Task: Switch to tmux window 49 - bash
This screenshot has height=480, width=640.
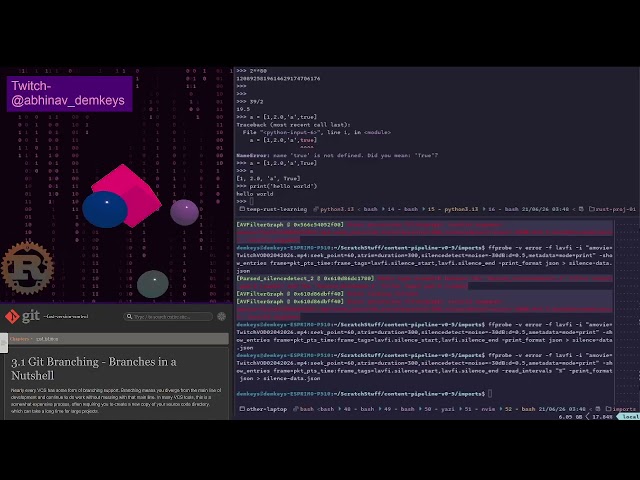Action: (x=399, y=409)
